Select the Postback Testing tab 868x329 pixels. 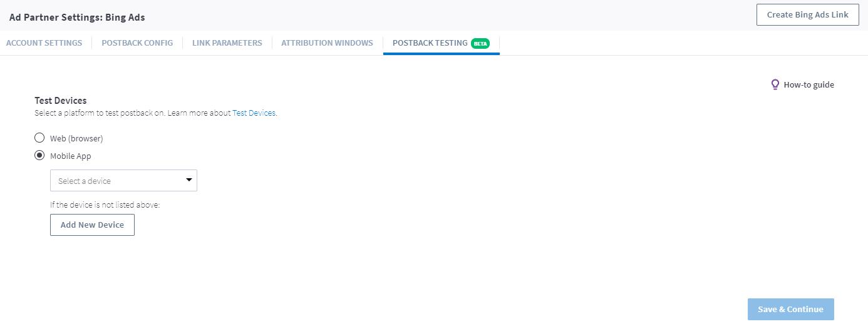(x=441, y=43)
